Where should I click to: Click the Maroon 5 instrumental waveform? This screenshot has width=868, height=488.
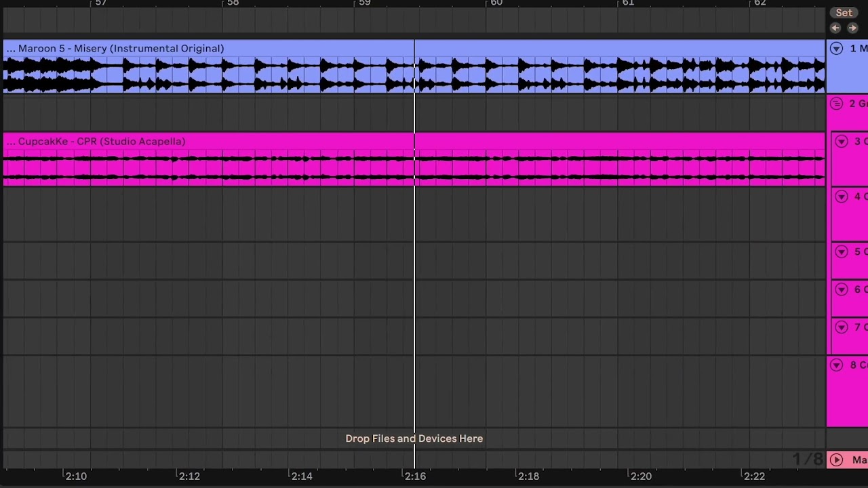click(x=414, y=75)
